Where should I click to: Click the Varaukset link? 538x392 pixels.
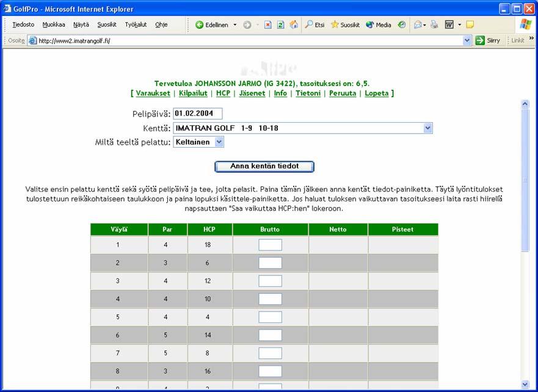(x=153, y=93)
